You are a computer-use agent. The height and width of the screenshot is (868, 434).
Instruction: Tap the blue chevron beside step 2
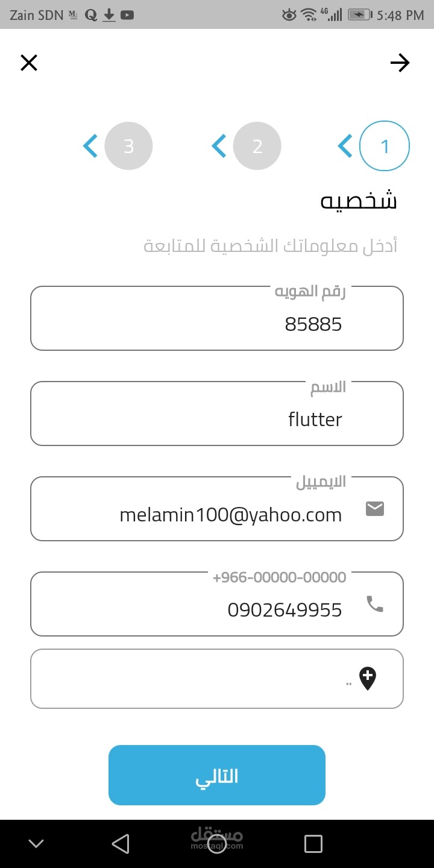pos(219,146)
